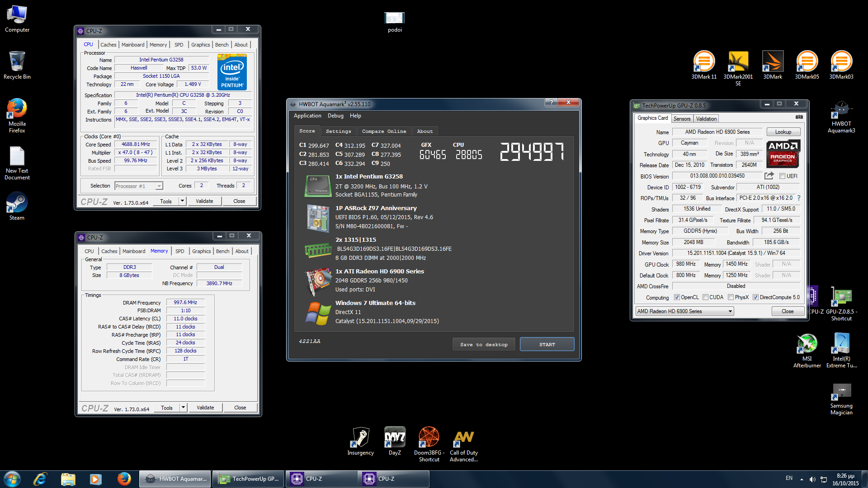Viewport: 868px width, 488px height.
Task: Open Windows Explorer folder in taskbar
Action: tap(68, 479)
